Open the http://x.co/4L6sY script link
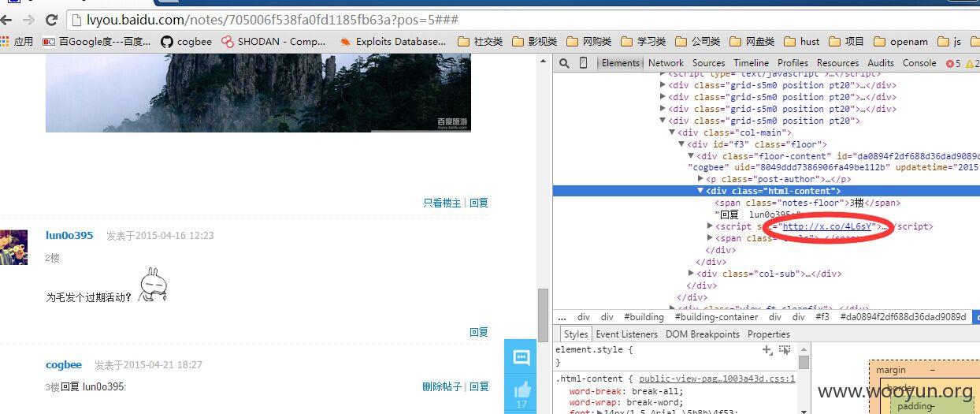 click(x=826, y=226)
